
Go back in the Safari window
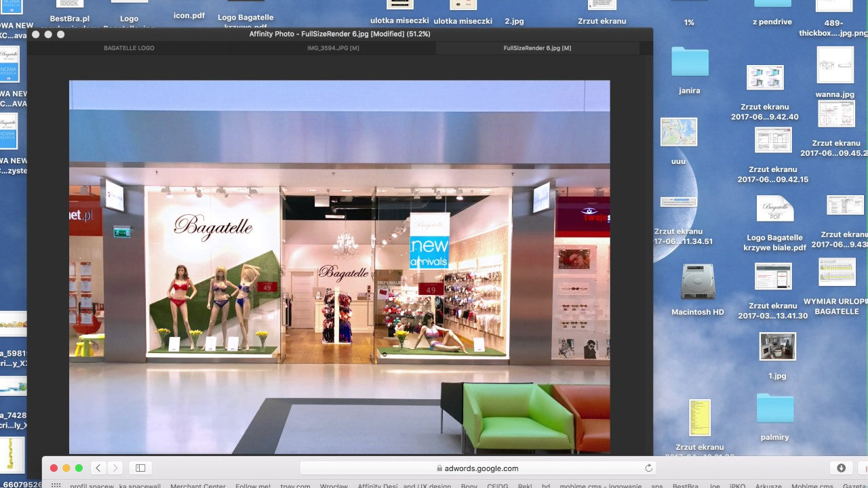click(98, 468)
